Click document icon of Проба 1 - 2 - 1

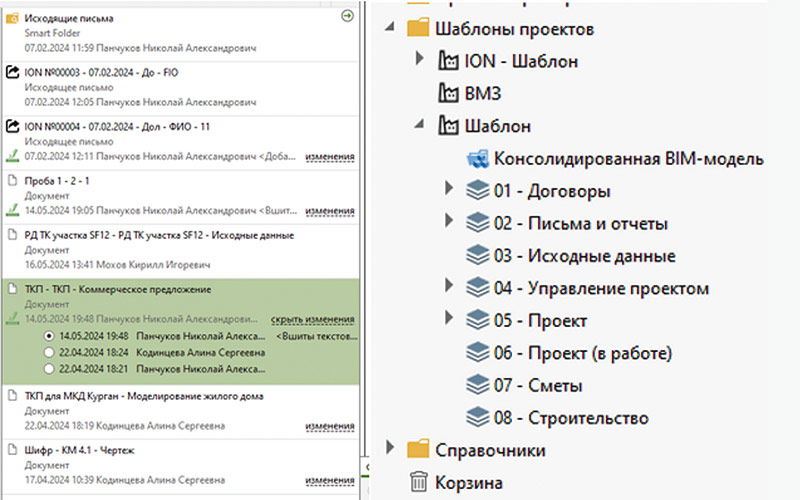pyautogui.click(x=13, y=180)
